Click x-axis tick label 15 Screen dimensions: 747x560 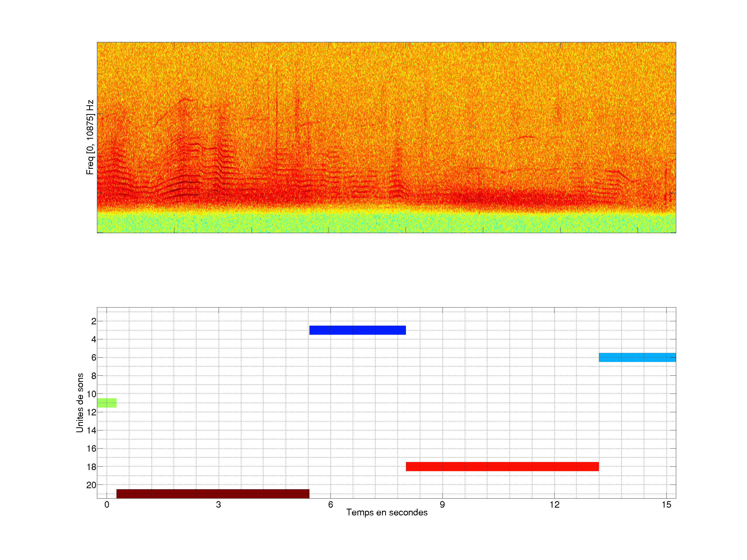tap(666, 505)
